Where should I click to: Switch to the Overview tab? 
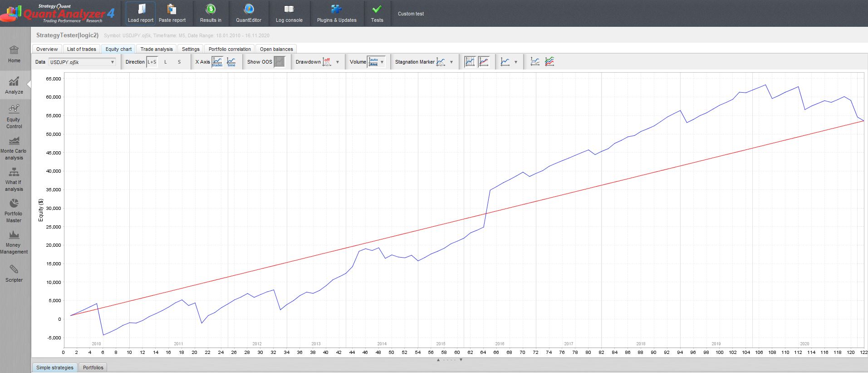(47, 49)
